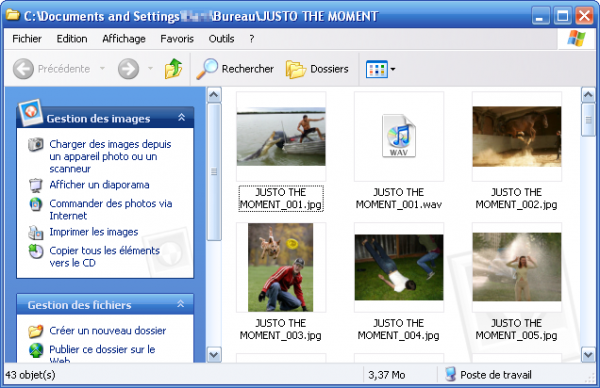Click the Précédente back arrow button

click(x=23, y=69)
